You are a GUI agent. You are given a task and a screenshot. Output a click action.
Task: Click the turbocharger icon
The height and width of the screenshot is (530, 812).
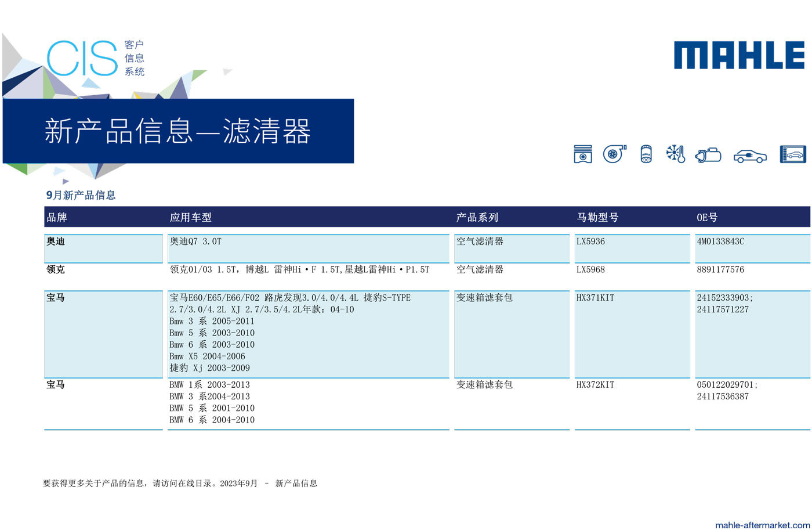pyautogui.click(x=615, y=154)
